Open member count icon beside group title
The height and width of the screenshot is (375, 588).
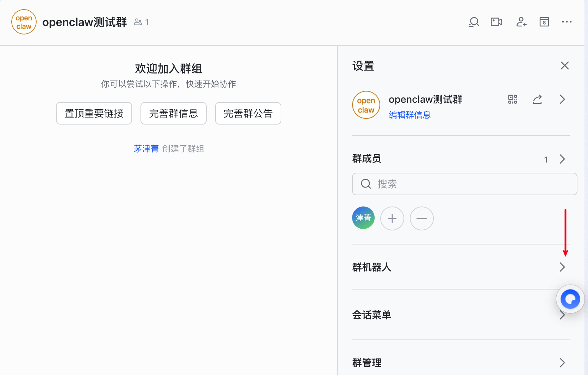click(x=142, y=22)
